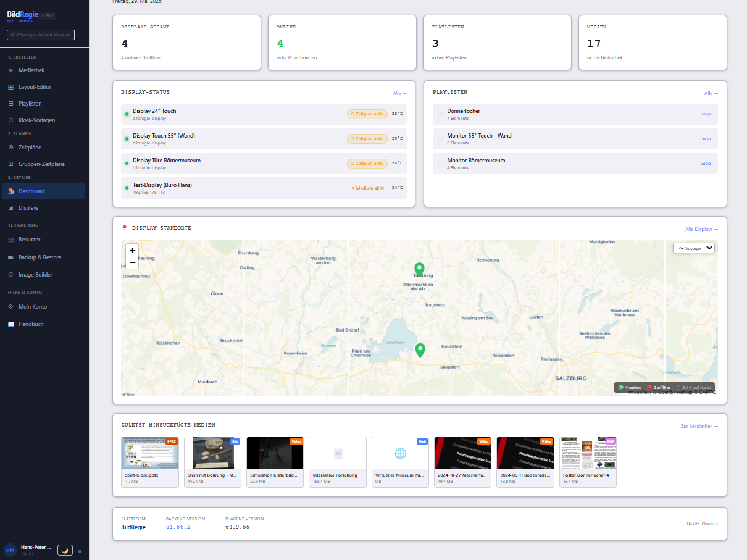Click Zeitplan aktiv badge of Display Touch 55"
Image resolution: width=747 pixels, height=560 pixels.
367,138
